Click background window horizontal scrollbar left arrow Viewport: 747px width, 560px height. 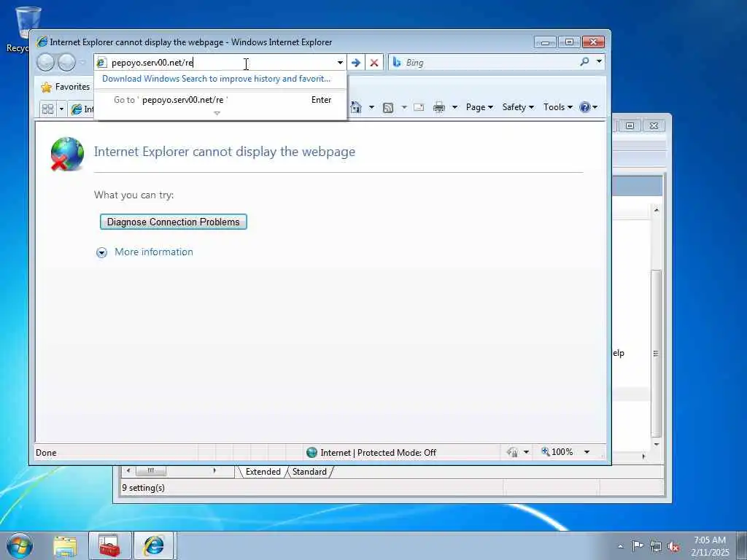point(128,471)
